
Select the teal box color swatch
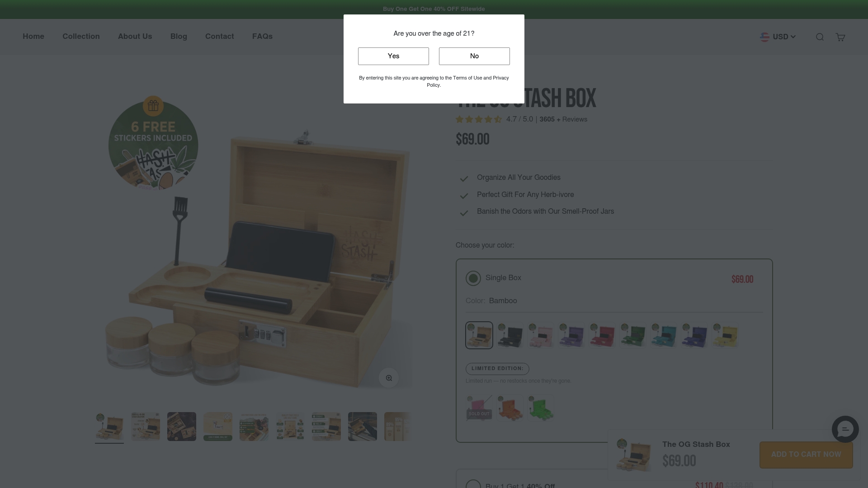[664, 335]
